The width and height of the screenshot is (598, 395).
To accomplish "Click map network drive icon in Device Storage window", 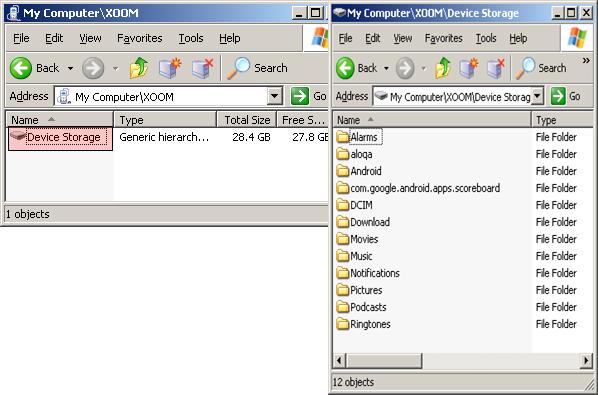I will [468, 68].
